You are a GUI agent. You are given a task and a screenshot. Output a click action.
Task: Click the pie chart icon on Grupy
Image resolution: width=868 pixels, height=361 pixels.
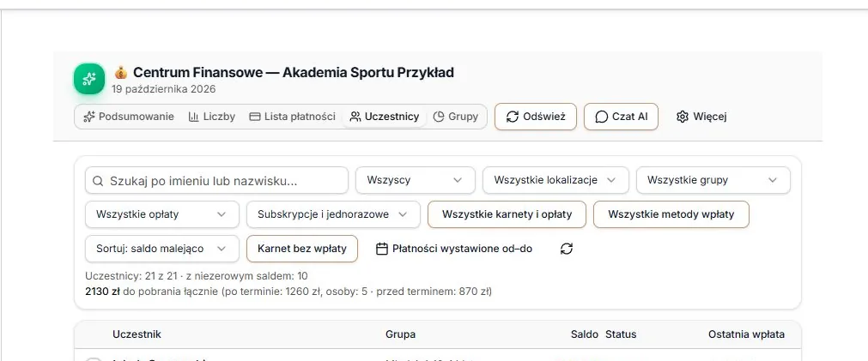439,117
